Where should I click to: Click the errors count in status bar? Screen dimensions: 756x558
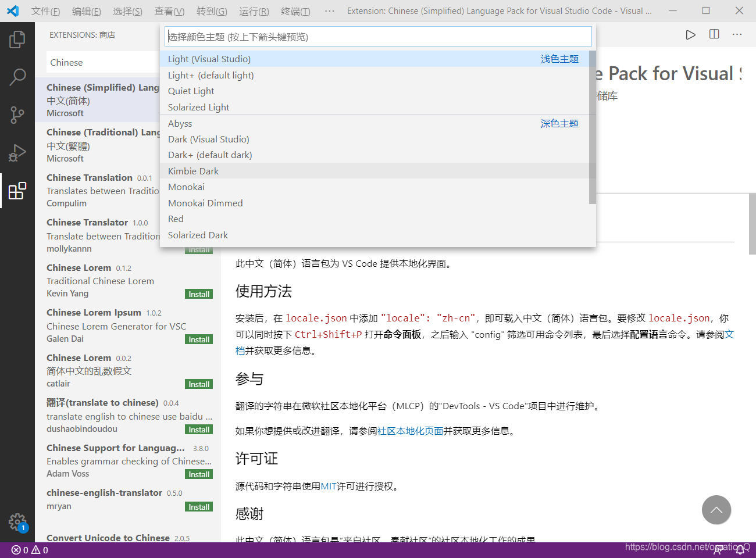pos(20,550)
